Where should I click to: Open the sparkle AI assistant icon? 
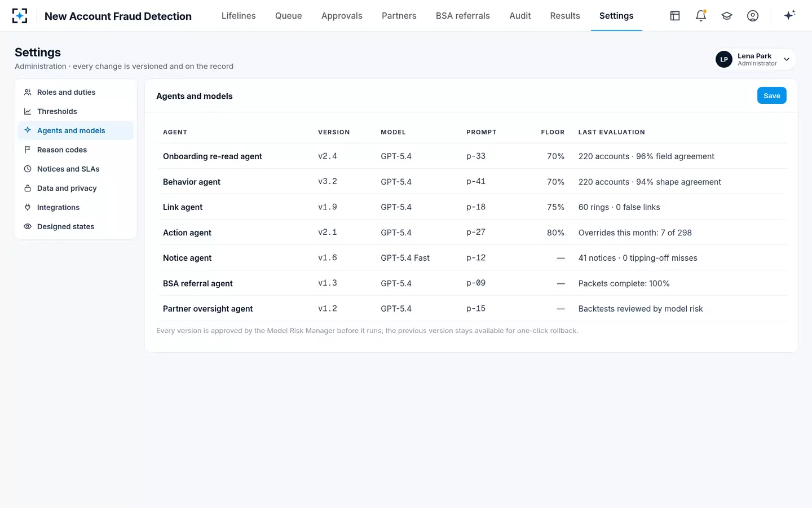tap(789, 15)
